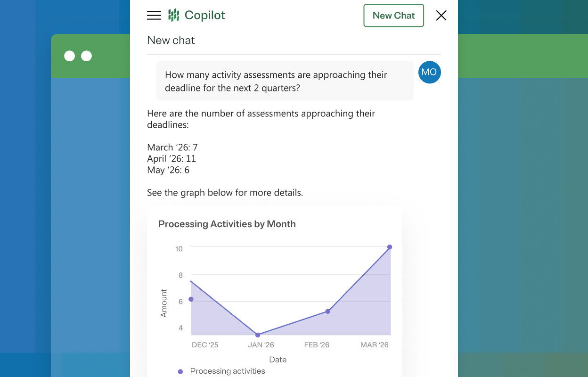Toggle the right white window dot
This screenshot has height=377, width=588.
(86, 56)
